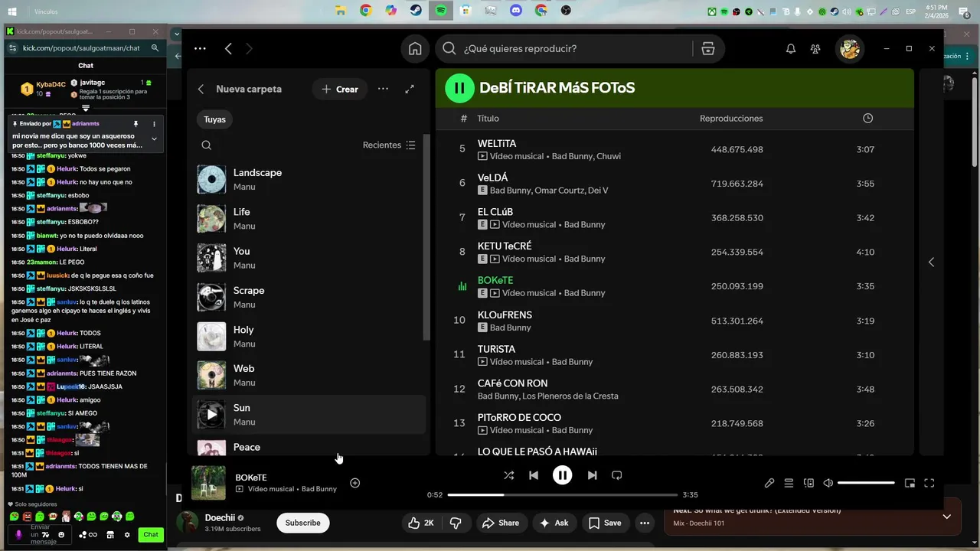Dislike the Doechii YouTube video
This screenshot has width=980, height=551.
click(456, 523)
